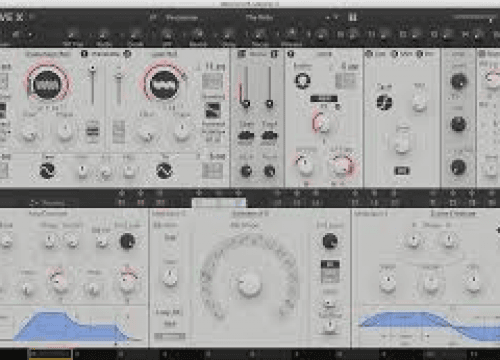Click the black wave-circle modulator icon under oscillator one
This screenshot has height=360, width=500.
47,170
